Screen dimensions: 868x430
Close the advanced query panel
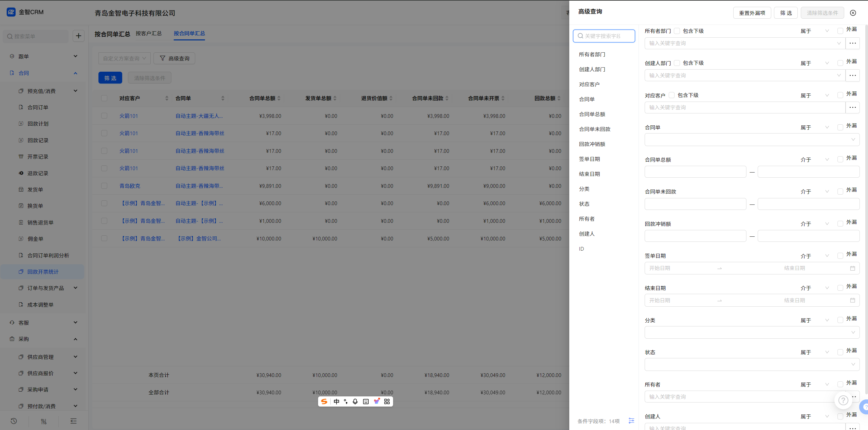coord(853,13)
